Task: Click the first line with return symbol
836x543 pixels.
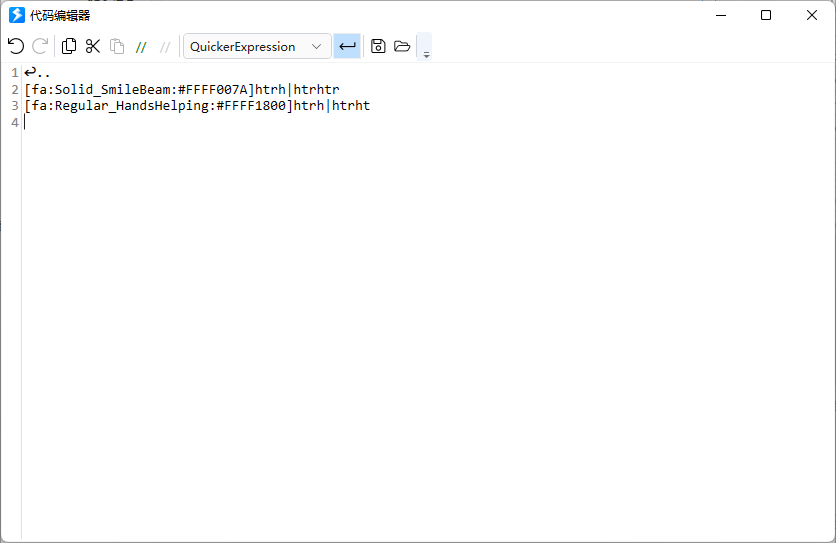Action: coord(37,73)
